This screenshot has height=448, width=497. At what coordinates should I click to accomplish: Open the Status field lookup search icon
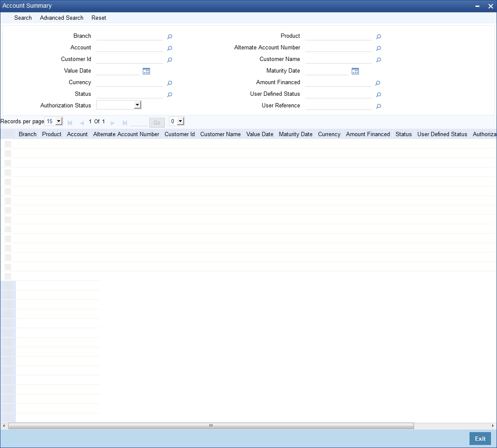[169, 94]
